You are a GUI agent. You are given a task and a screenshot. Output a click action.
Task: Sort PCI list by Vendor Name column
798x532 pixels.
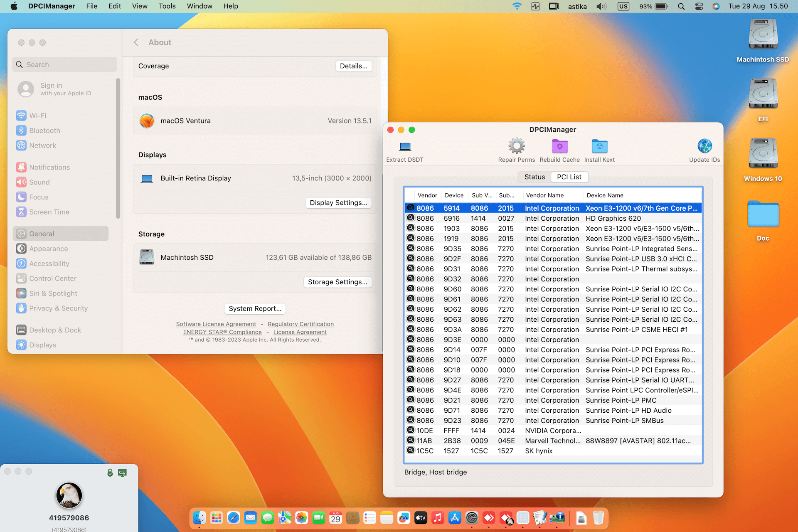coord(544,195)
